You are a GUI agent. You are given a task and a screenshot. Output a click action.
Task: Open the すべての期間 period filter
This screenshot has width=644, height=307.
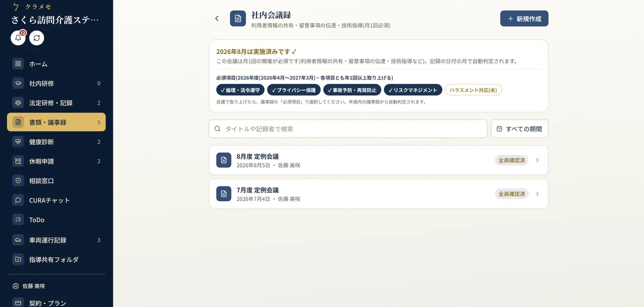click(x=520, y=129)
